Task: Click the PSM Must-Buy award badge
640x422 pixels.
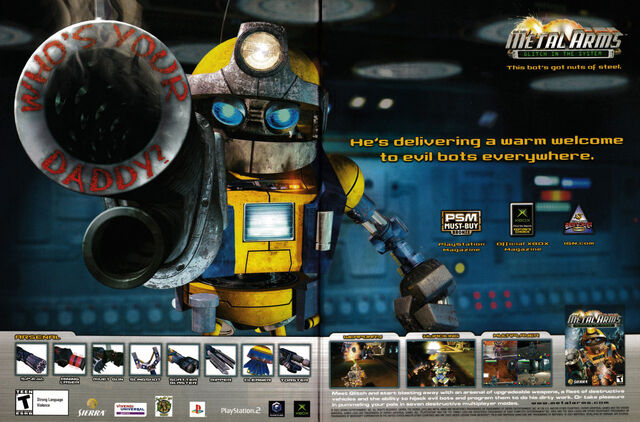Action: point(461,222)
